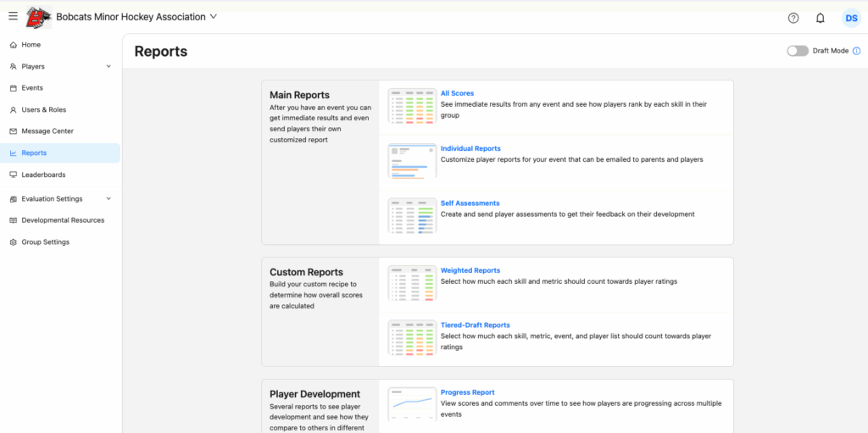Screen dimensions: 868x433
Task: Open Users & Roles page
Action: click(43, 110)
